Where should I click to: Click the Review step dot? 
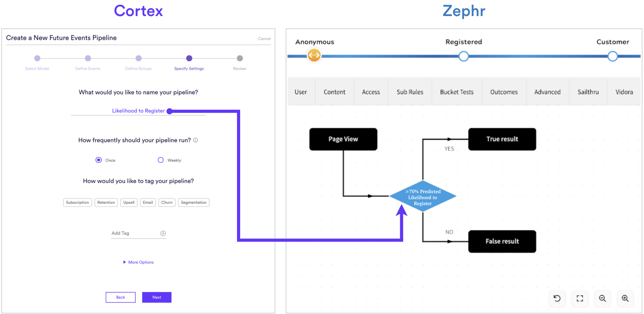tap(240, 58)
